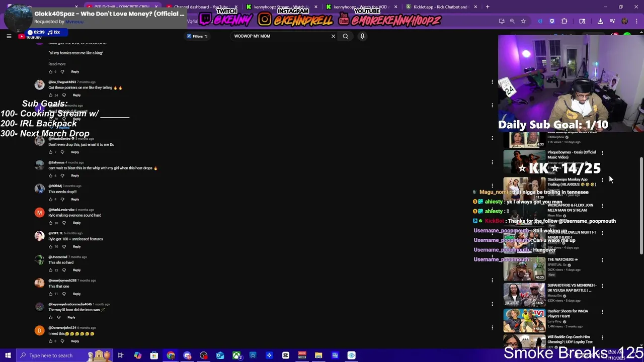Open Plaqueboymax Oasis video thumbnail
Viewport: 644px width, 362px height.
524,161
